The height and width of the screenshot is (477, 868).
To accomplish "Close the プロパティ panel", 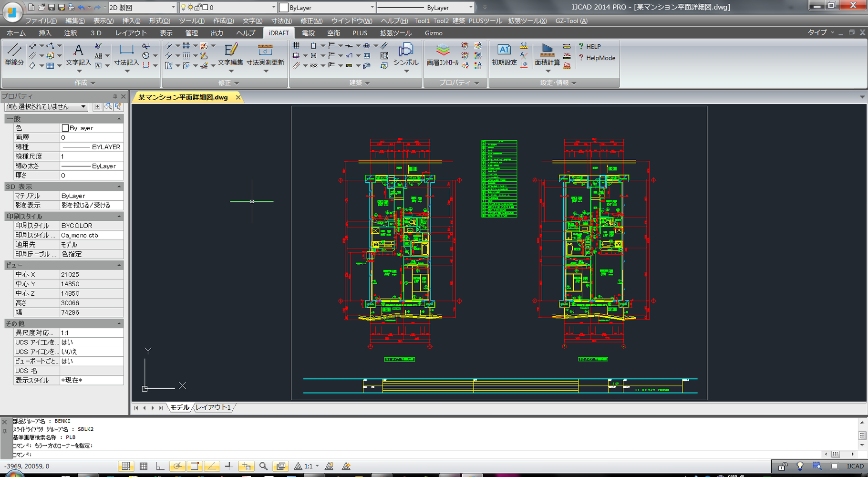I will tap(124, 96).
